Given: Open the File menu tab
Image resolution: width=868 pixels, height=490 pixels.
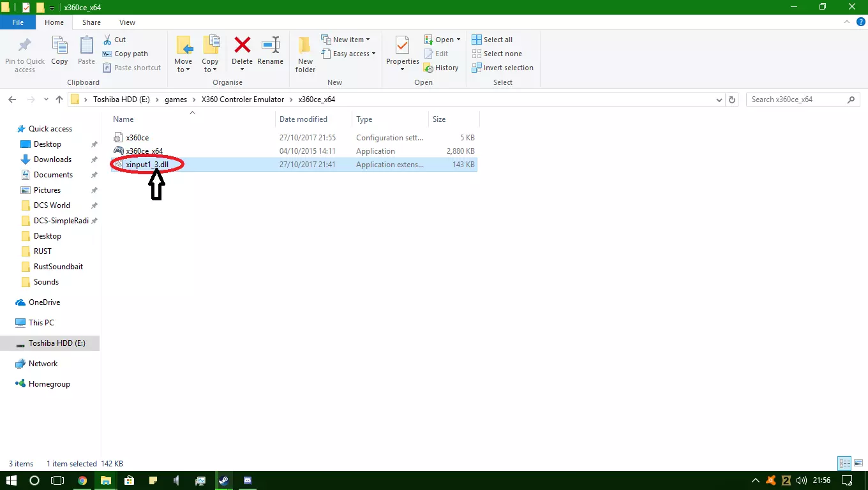Looking at the screenshot, I should (18, 22).
